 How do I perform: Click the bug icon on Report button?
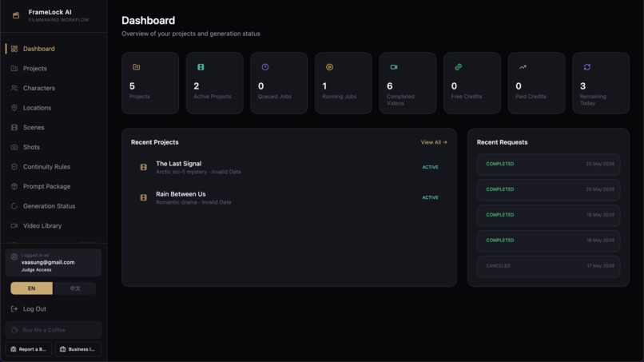[13, 349]
